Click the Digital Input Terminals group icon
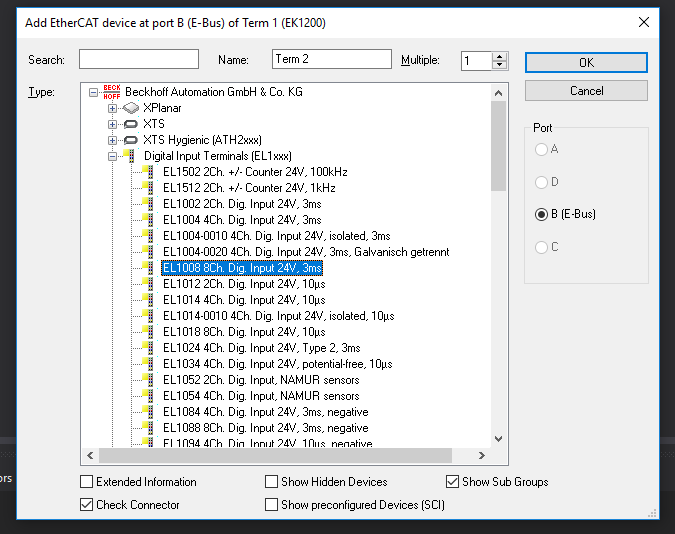The height and width of the screenshot is (534, 675). 129,155
